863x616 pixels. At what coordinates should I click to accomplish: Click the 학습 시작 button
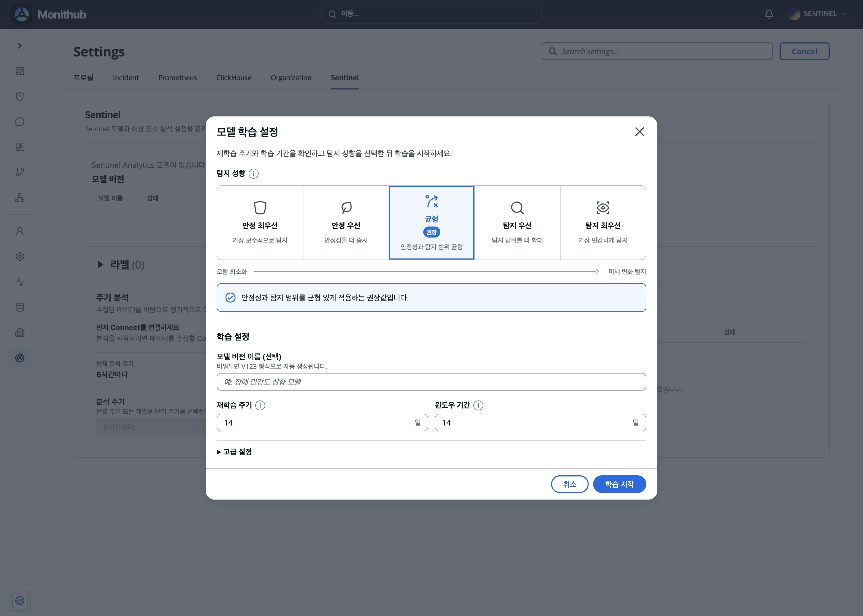tap(619, 484)
